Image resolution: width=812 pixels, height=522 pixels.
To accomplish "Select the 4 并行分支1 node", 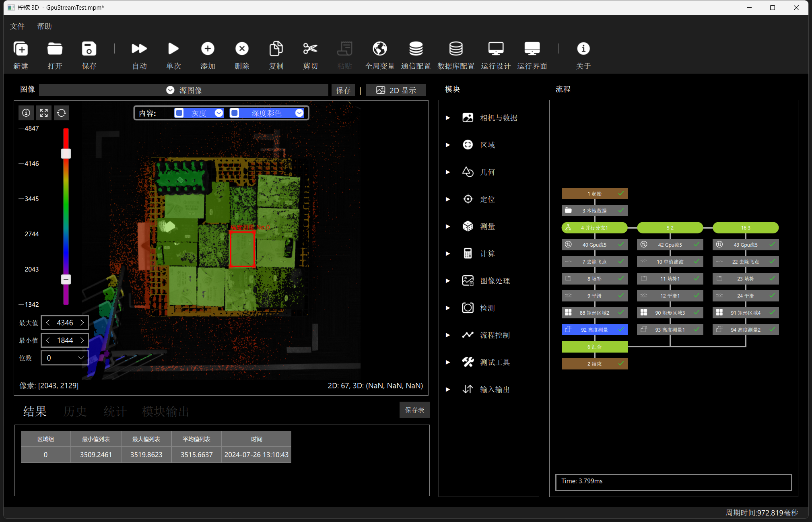I will point(594,228).
